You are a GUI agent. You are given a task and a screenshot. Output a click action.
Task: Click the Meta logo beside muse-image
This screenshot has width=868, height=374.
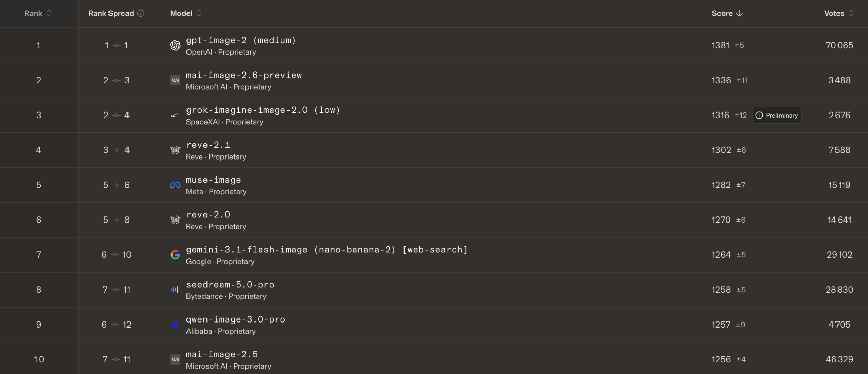tap(175, 185)
